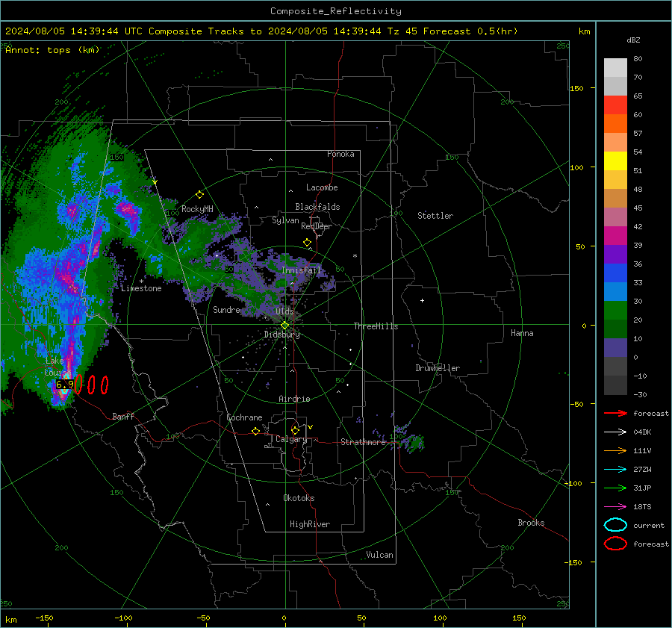Click the red forecast arrow in legend

click(x=615, y=413)
